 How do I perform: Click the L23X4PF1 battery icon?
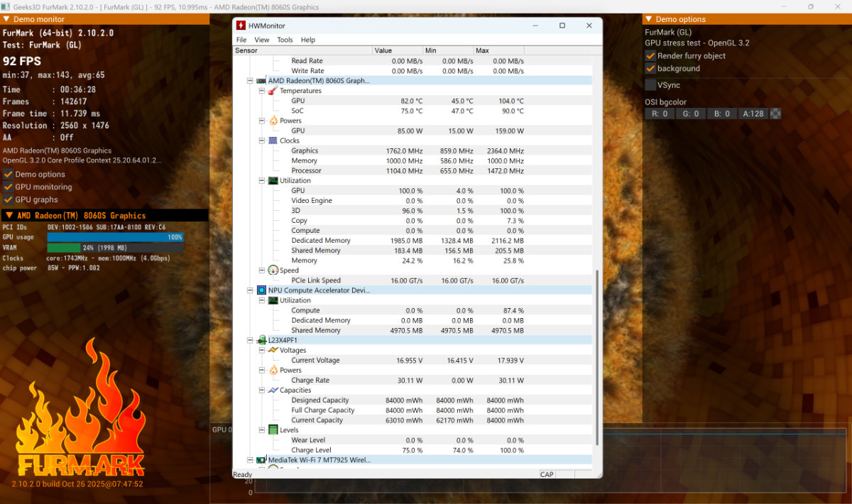pos(261,340)
